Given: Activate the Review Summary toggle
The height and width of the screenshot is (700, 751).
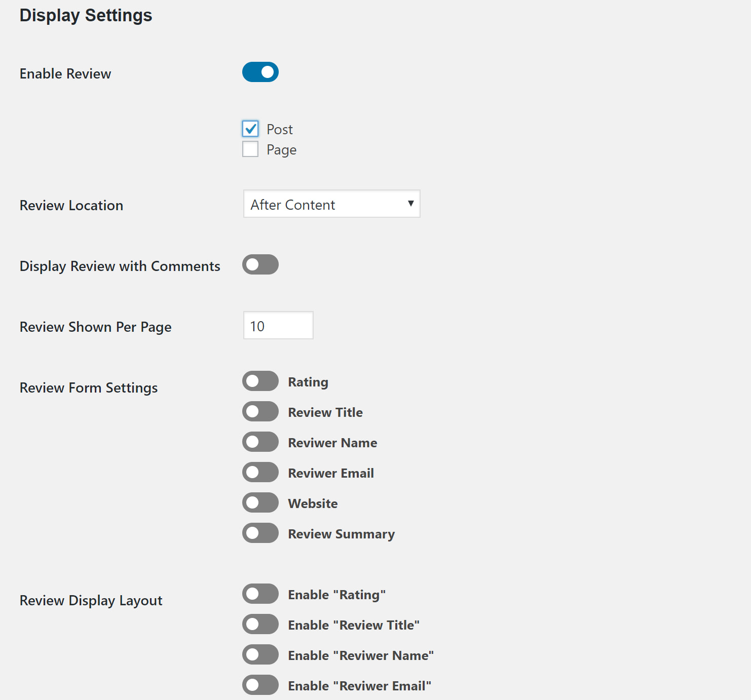Looking at the screenshot, I should tap(260, 533).
